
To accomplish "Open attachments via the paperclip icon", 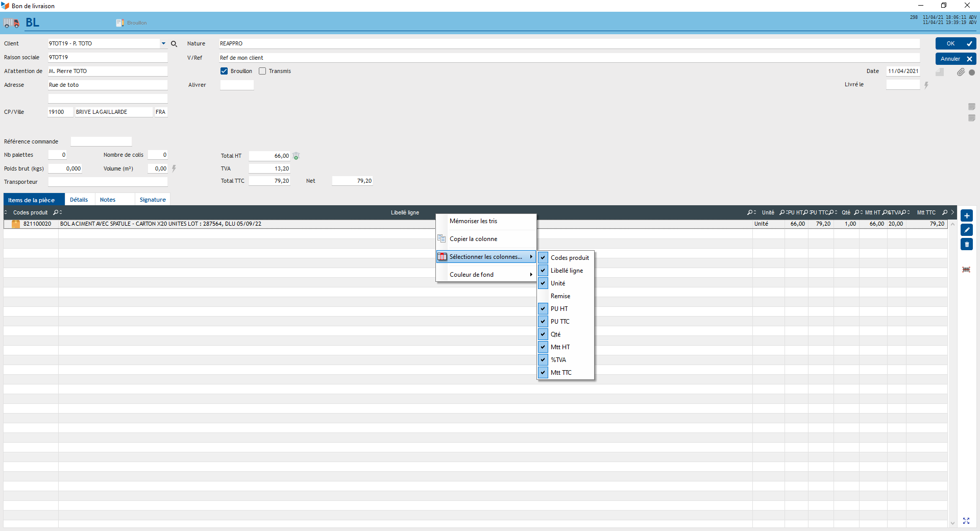I will click(961, 72).
